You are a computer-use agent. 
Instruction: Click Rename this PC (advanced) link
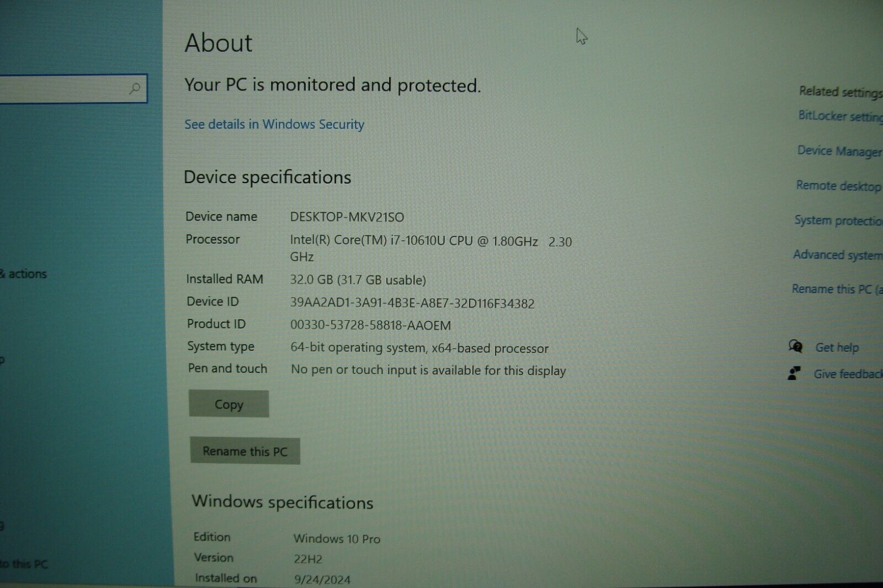pyautogui.click(x=837, y=289)
